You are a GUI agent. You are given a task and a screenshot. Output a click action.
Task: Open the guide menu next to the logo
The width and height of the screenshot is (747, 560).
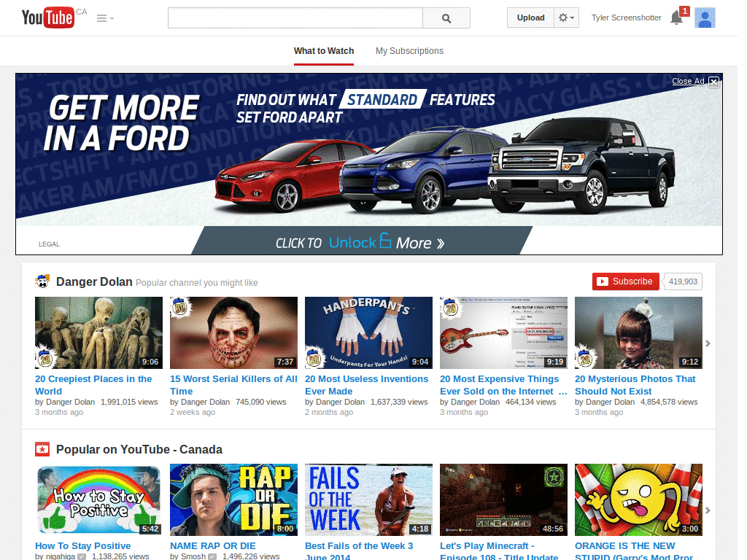pyautogui.click(x=101, y=17)
